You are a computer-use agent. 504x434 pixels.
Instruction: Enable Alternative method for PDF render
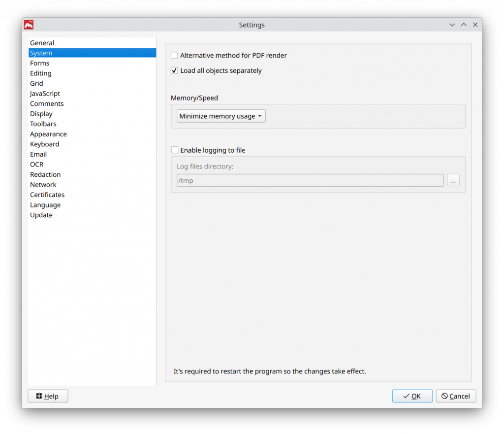(174, 56)
